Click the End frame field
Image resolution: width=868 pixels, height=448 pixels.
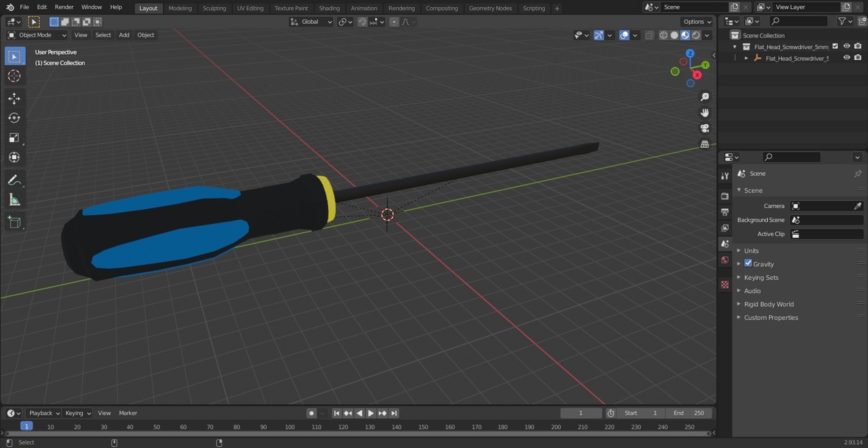coord(689,413)
